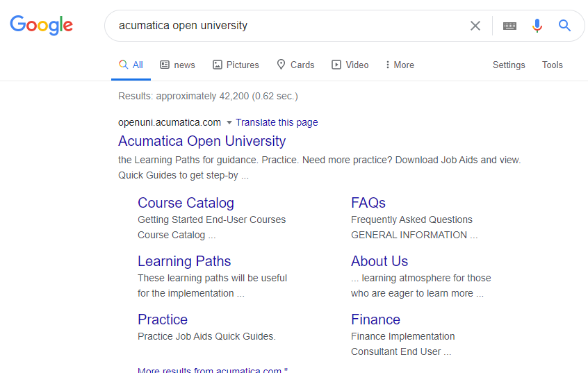This screenshot has width=588, height=373.
Task: Click snippet 'Getting Started End-User Courses'
Action: tap(211, 219)
